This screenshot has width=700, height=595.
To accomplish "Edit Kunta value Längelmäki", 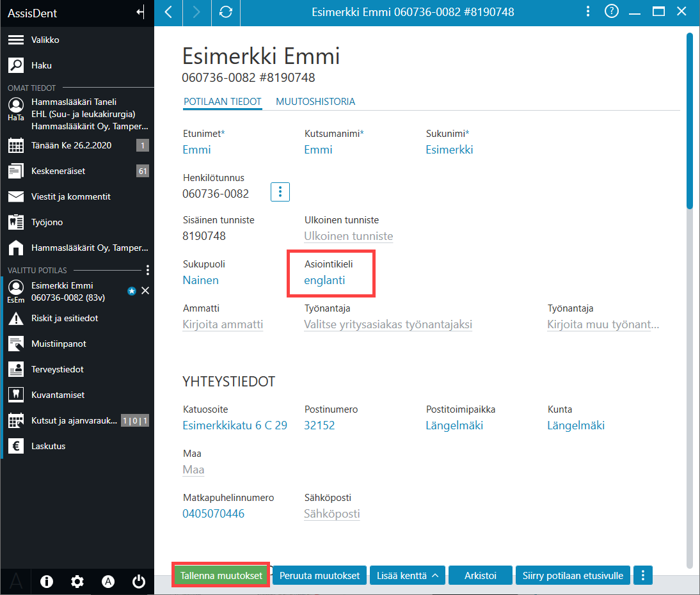I will tap(576, 425).
